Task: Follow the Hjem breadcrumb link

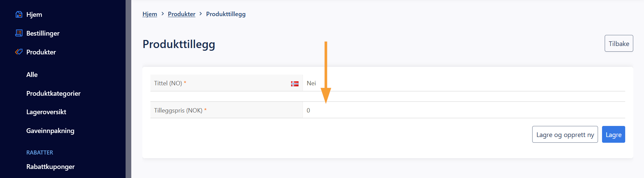Action: [x=150, y=14]
